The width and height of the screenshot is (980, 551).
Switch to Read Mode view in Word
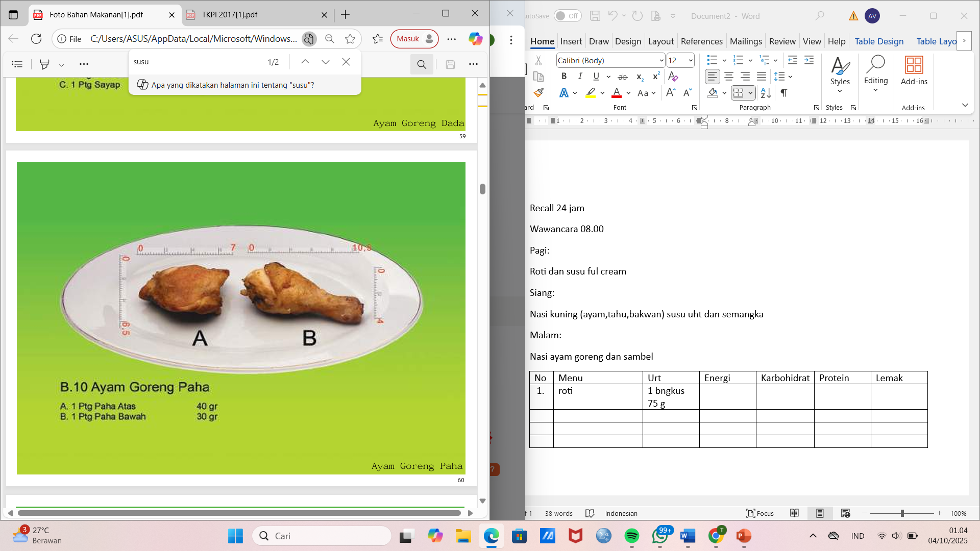click(x=795, y=513)
